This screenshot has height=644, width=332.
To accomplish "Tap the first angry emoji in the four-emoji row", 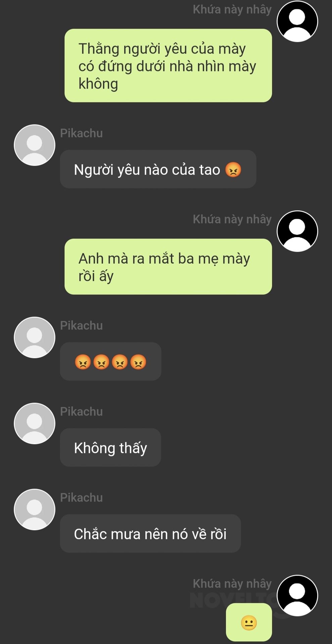I will coord(83,362).
